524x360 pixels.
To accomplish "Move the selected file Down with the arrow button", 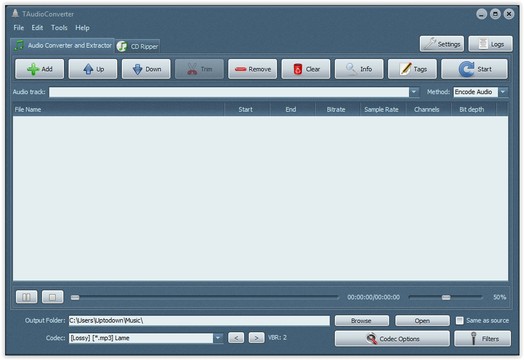I will (x=146, y=69).
